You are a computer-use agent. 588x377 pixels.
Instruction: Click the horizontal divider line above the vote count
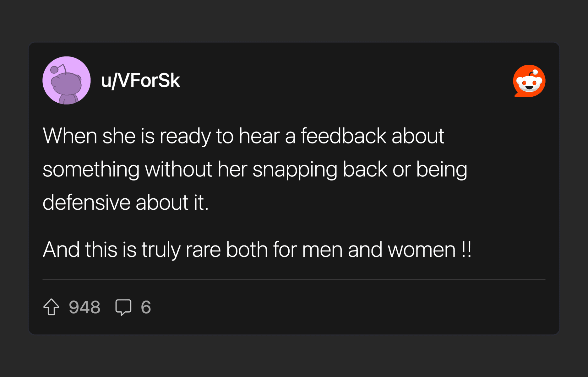[294, 279]
